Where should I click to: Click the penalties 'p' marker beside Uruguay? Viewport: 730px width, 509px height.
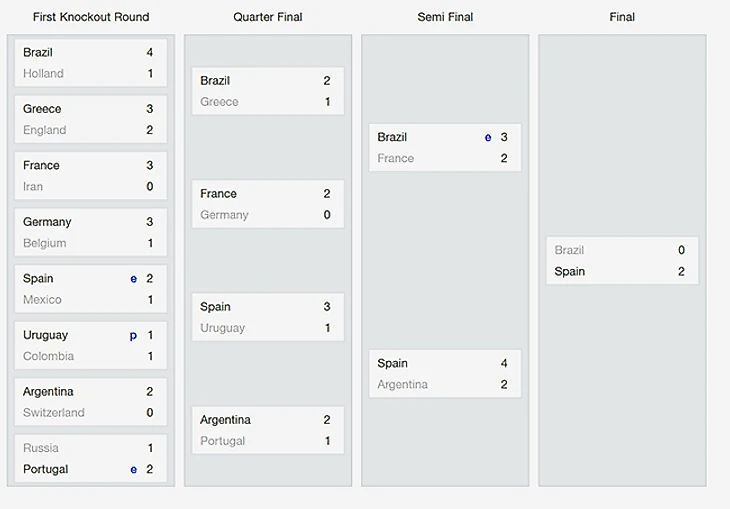(134, 336)
